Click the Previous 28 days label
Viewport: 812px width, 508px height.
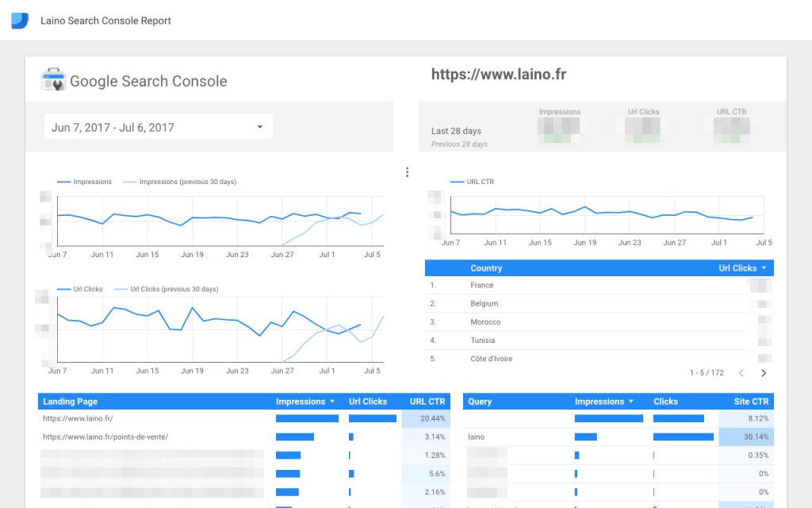[459, 144]
